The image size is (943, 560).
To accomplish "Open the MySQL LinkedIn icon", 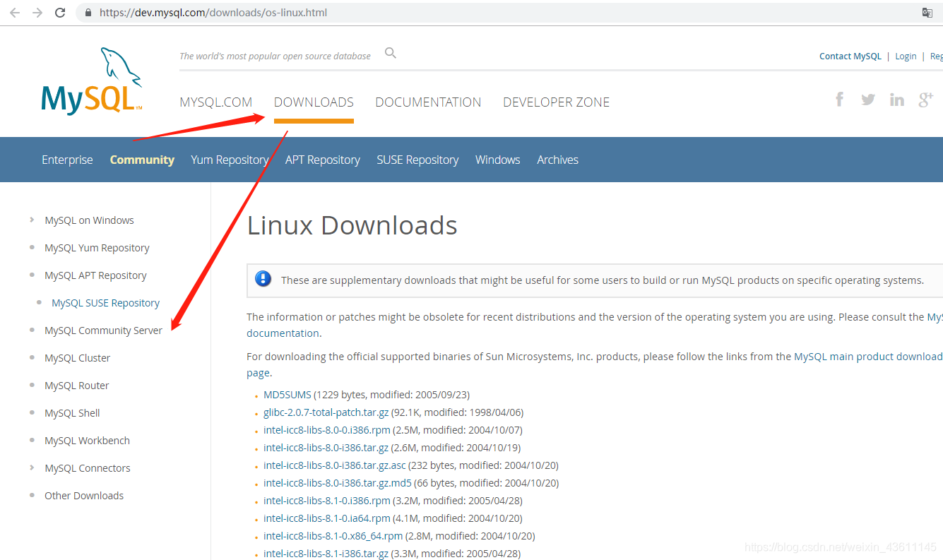I will [897, 100].
